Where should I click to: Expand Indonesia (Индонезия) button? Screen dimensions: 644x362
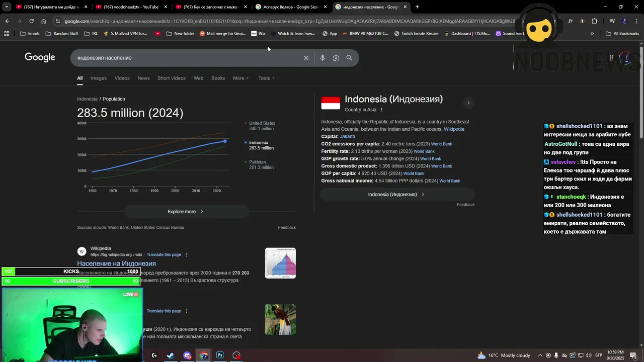pos(397,195)
